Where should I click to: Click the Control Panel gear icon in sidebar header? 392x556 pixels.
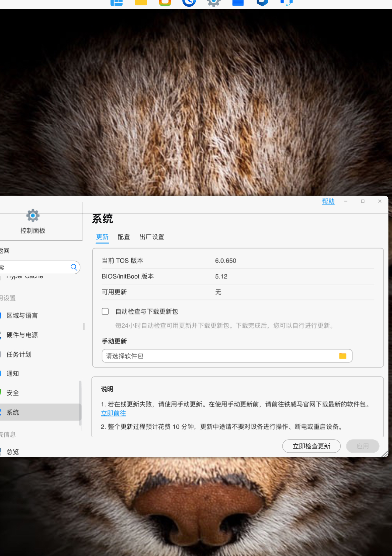coord(33,216)
